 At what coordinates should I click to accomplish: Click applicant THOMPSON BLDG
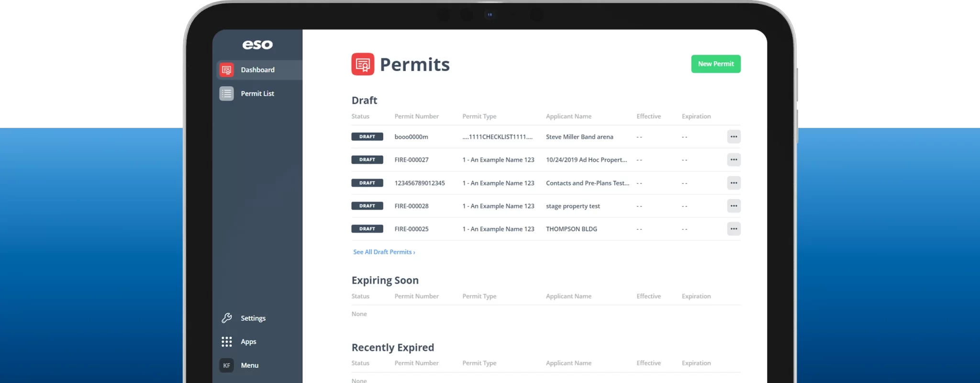(571, 229)
